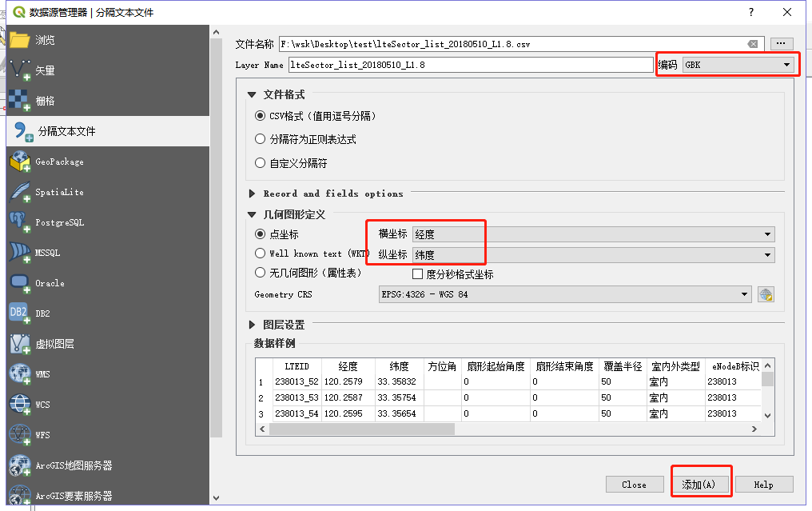Select the 矢量 vector source icon

click(20, 70)
